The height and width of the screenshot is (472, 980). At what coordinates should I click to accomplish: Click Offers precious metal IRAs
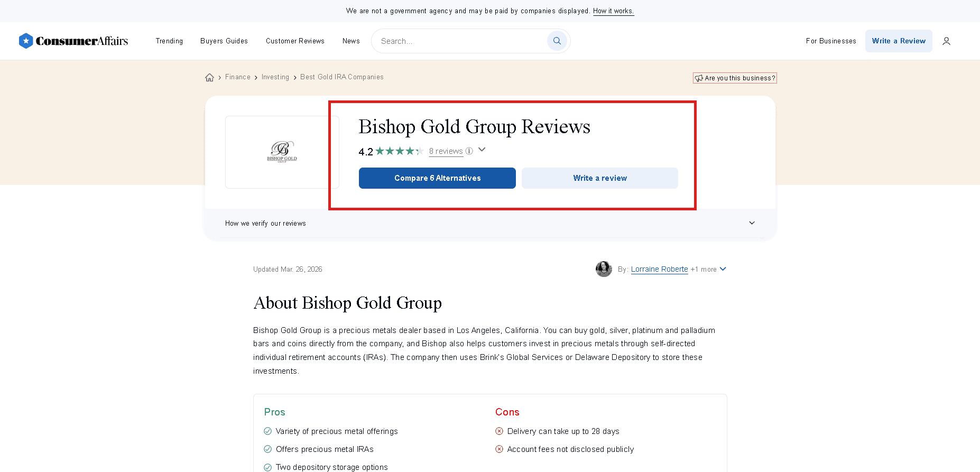[x=325, y=449]
